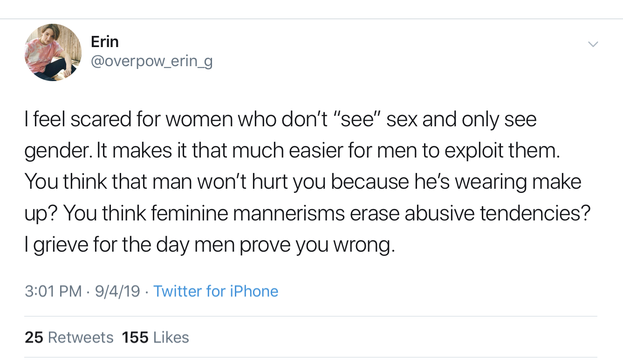This screenshot has width=623, height=364.
Task: View the list of 155 Likes
Action: [155, 337]
